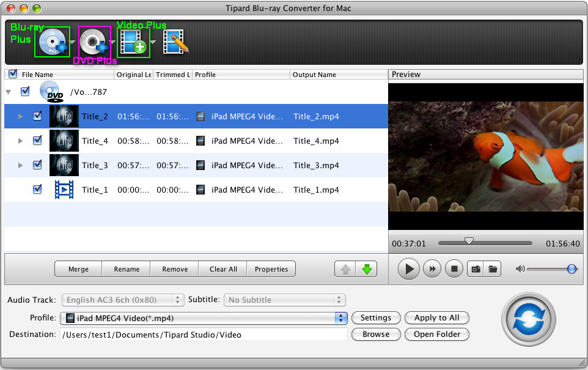Click profile icon in Title_1 row
588x370 pixels.
coord(200,190)
